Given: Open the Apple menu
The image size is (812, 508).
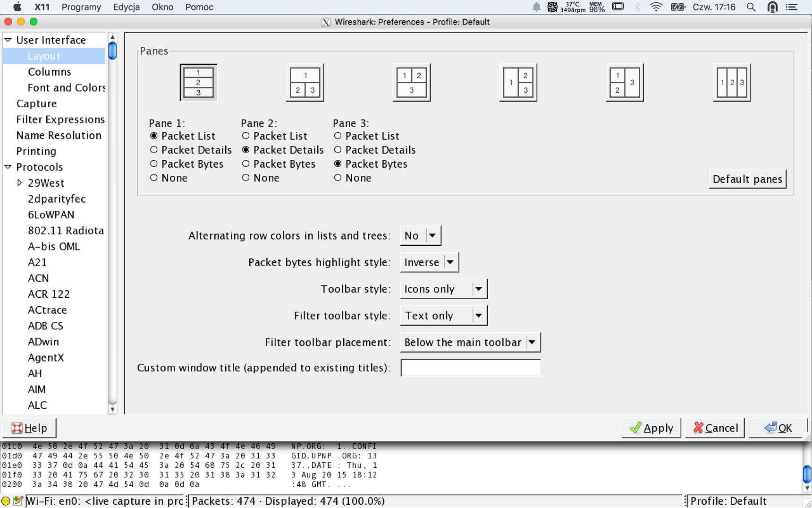Looking at the screenshot, I should click(x=17, y=7).
